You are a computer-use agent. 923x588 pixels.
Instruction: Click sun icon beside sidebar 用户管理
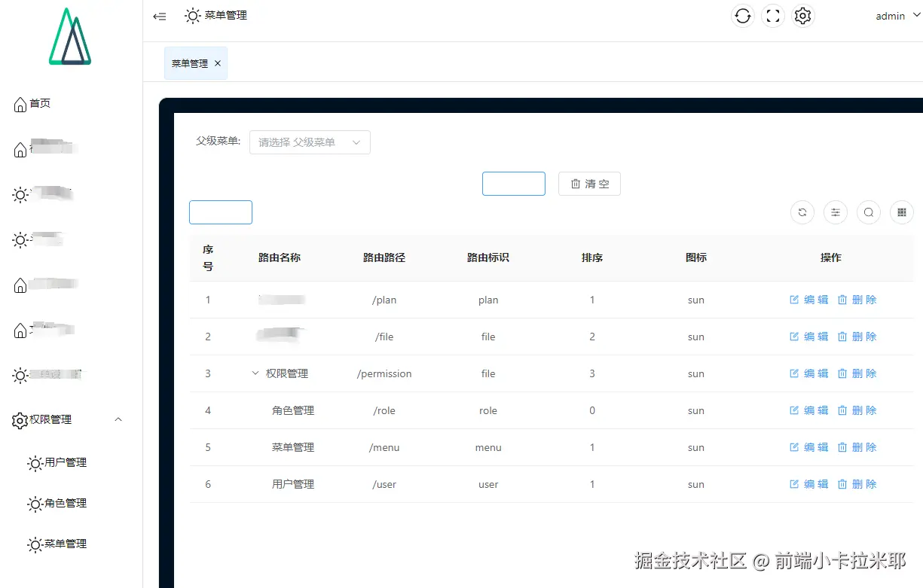pyautogui.click(x=35, y=464)
